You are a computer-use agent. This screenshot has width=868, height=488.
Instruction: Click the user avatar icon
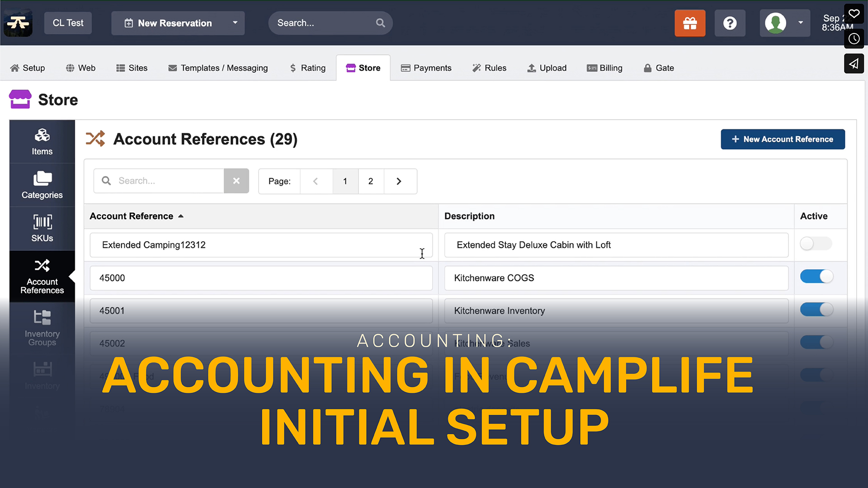(x=775, y=23)
